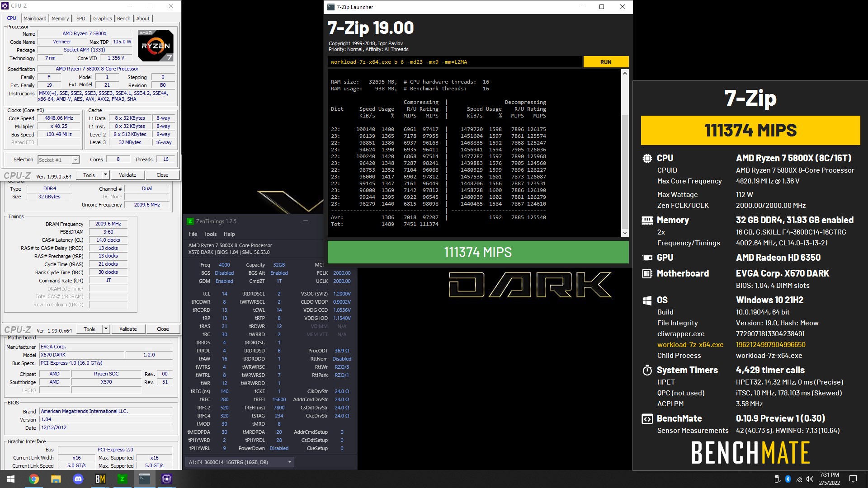Viewport: 868px width, 488px height.
Task: Click the DRAM Frequency value 2009.6 MHz
Action: click(108, 224)
